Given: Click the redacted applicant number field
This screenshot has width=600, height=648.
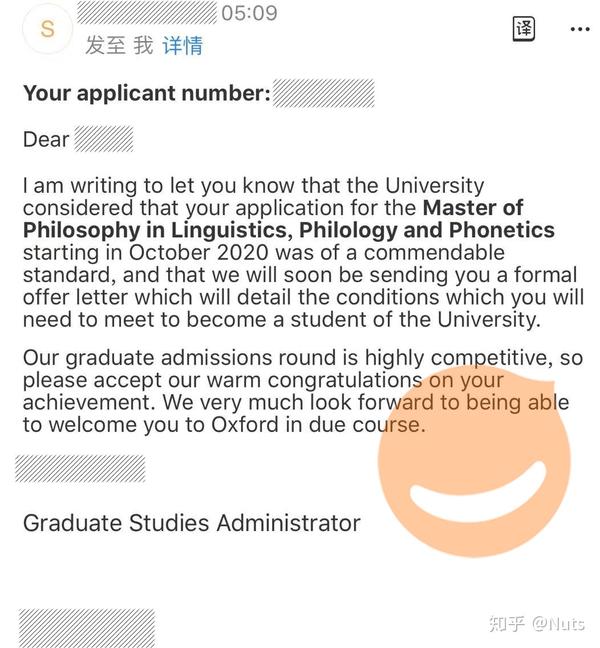Looking at the screenshot, I should pos(324,93).
